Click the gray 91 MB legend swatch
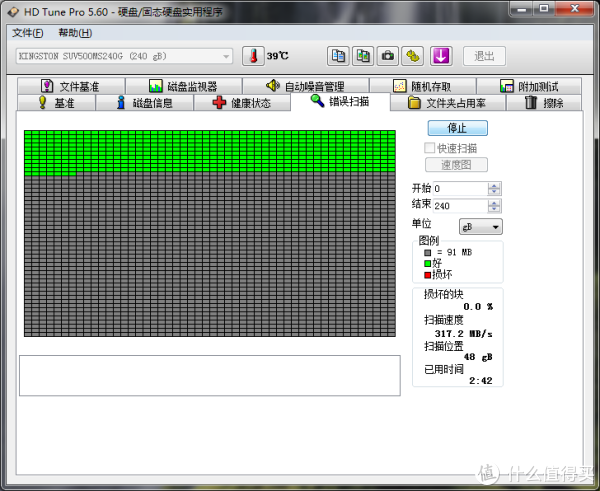The image size is (600, 491). [427, 253]
